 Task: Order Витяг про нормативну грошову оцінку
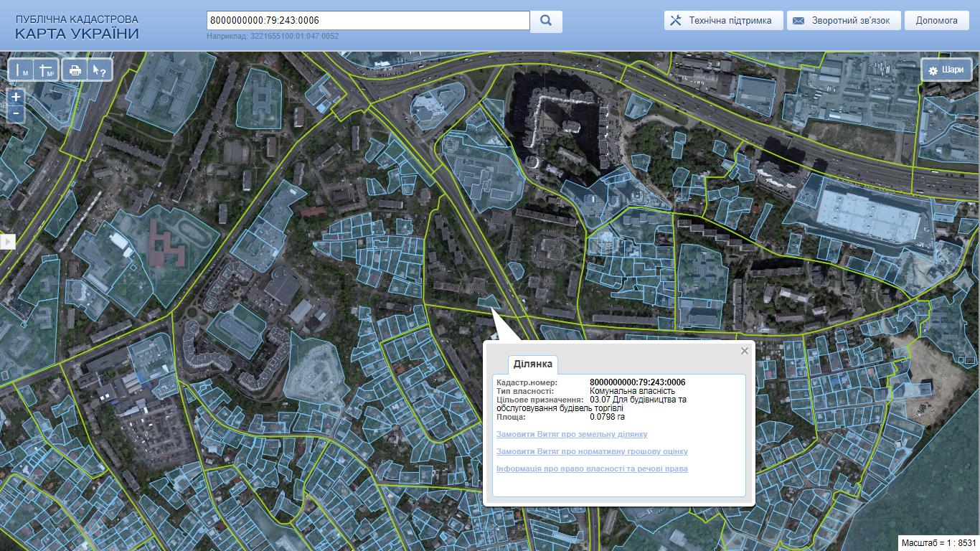(592, 451)
